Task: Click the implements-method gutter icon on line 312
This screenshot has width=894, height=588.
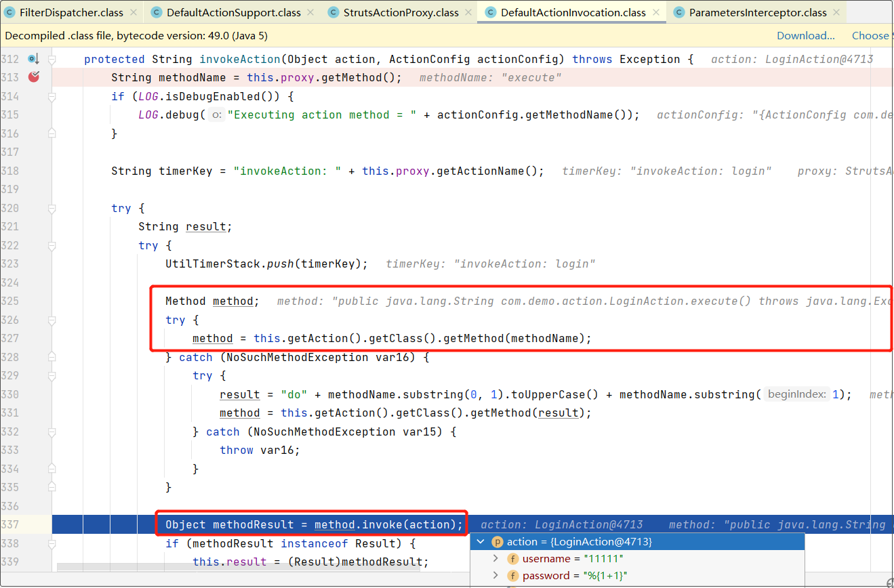Action: 34,59
